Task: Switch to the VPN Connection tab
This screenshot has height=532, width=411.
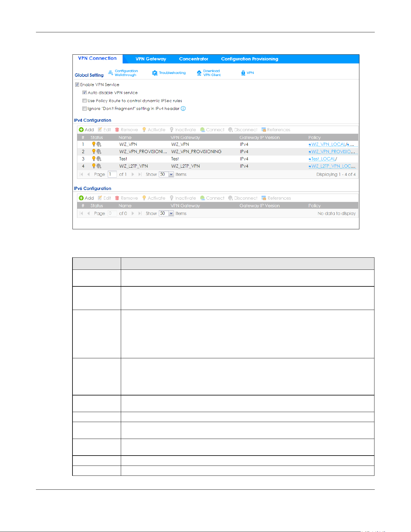Action: click(x=97, y=58)
